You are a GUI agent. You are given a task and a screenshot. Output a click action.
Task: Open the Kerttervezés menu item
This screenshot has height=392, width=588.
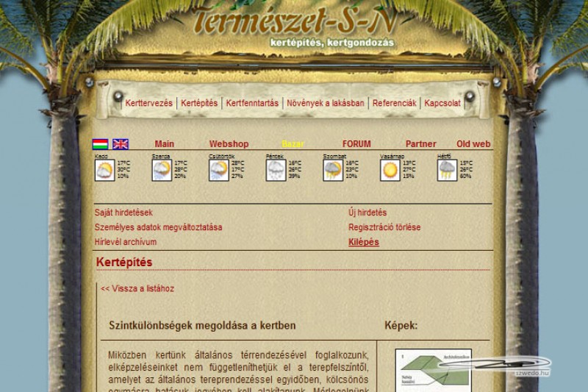[x=148, y=104]
